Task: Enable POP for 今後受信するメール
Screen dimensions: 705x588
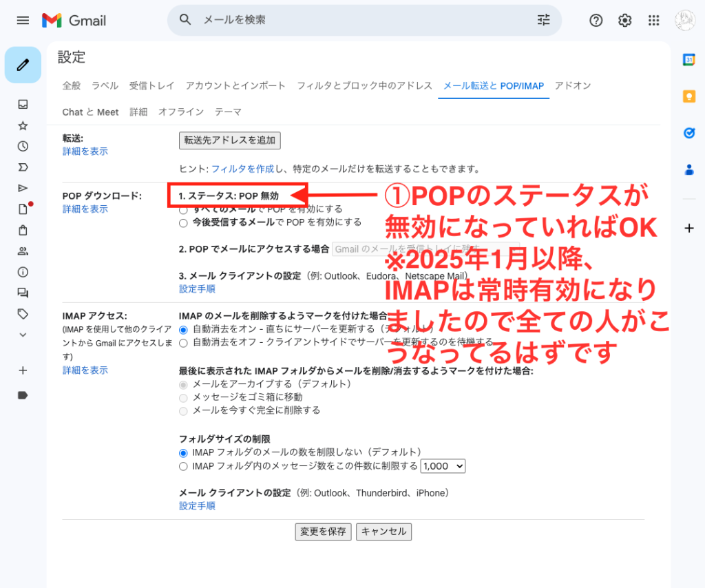Action: [x=183, y=222]
